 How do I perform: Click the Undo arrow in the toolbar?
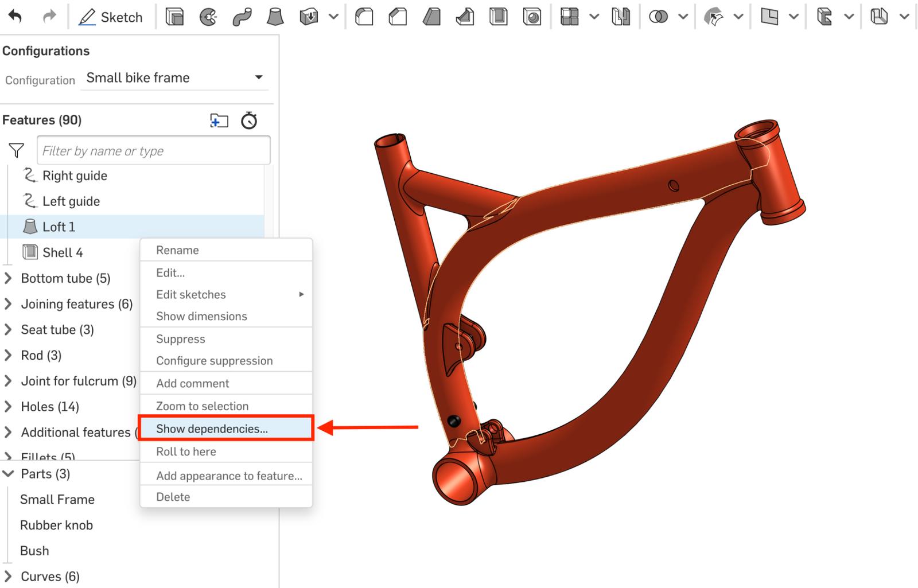pyautogui.click(x=15, y=17)
